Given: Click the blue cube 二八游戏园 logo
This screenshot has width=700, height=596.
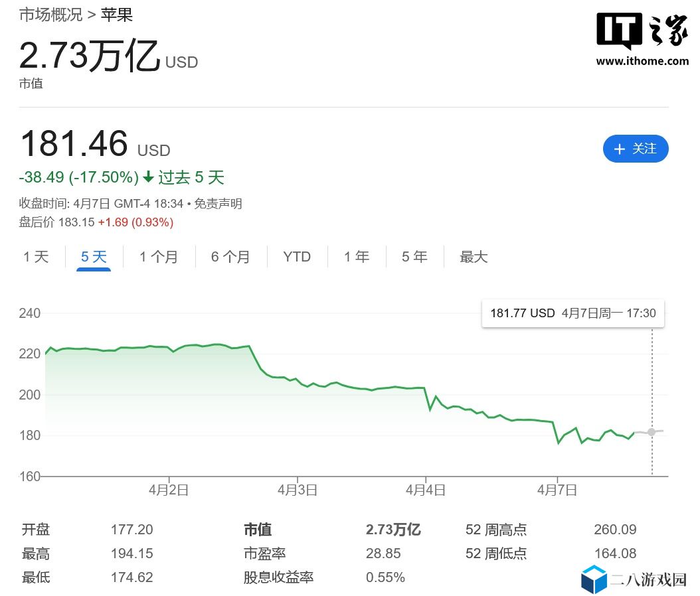Looking at the screenshot, I should click(x=594, y=579).
